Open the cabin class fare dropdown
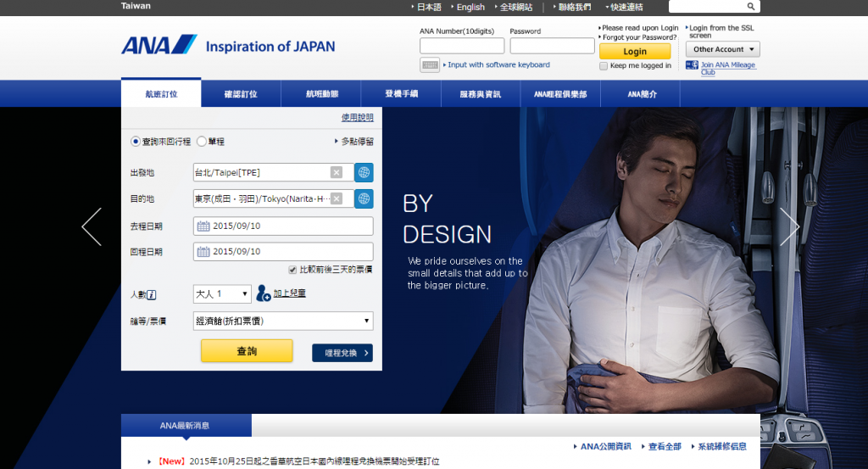868x469 pixels. coord(283,321)
